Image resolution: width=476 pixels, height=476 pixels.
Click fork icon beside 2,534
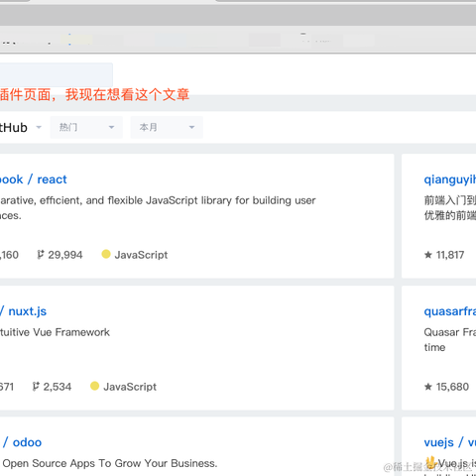[x=36, y=387]
